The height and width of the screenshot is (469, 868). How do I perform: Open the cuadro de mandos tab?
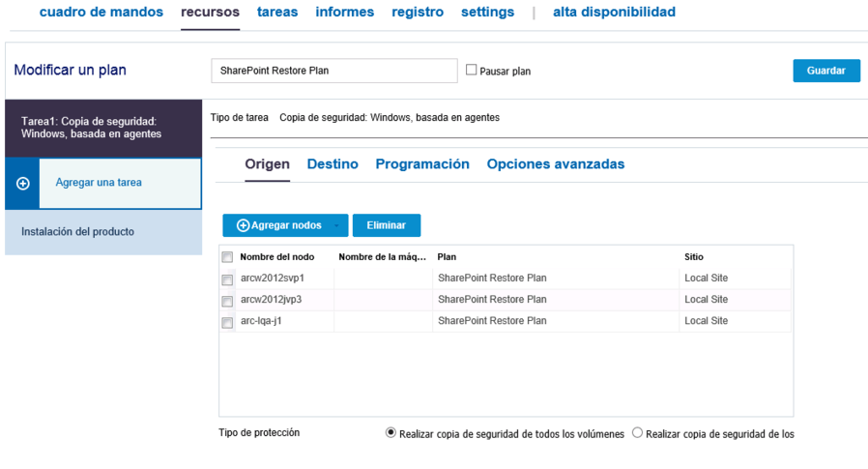(x=101, y=12)
